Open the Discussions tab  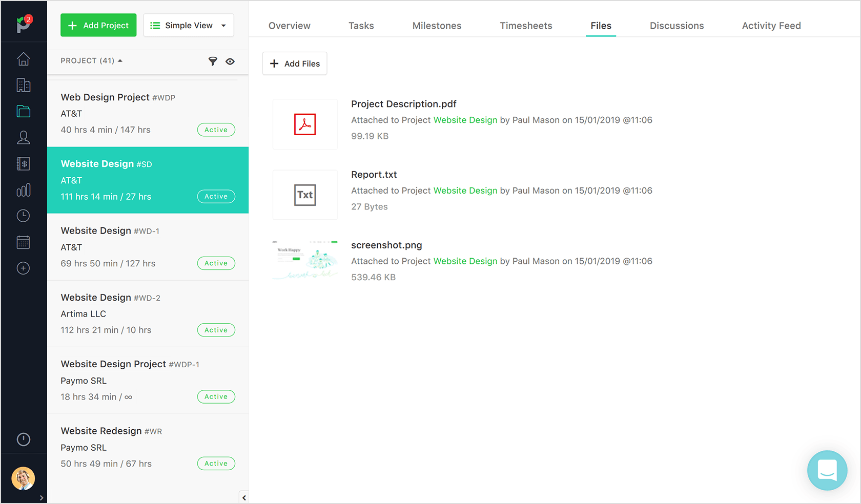[x=676, y=25]
